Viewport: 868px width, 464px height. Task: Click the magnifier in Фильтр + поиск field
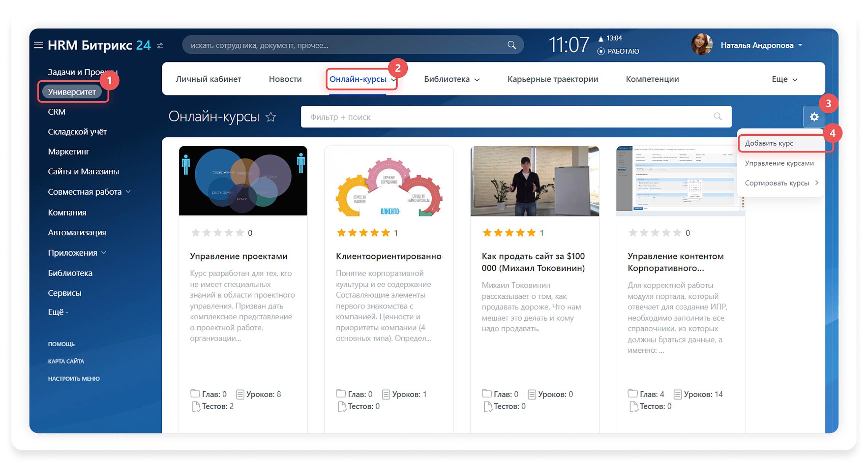click(x=718, y=117)
